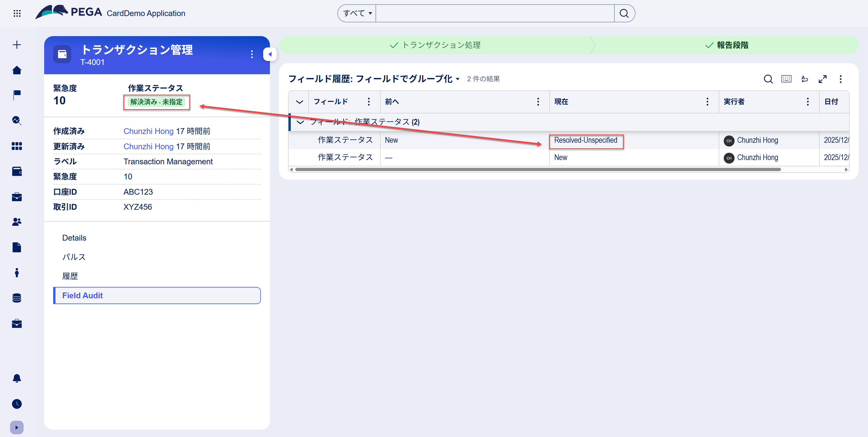Image resolution: width=868 pixels, height=437 pixels.
Task: Open the three-dot menu on T-4001 header
Action: [252, 54]
